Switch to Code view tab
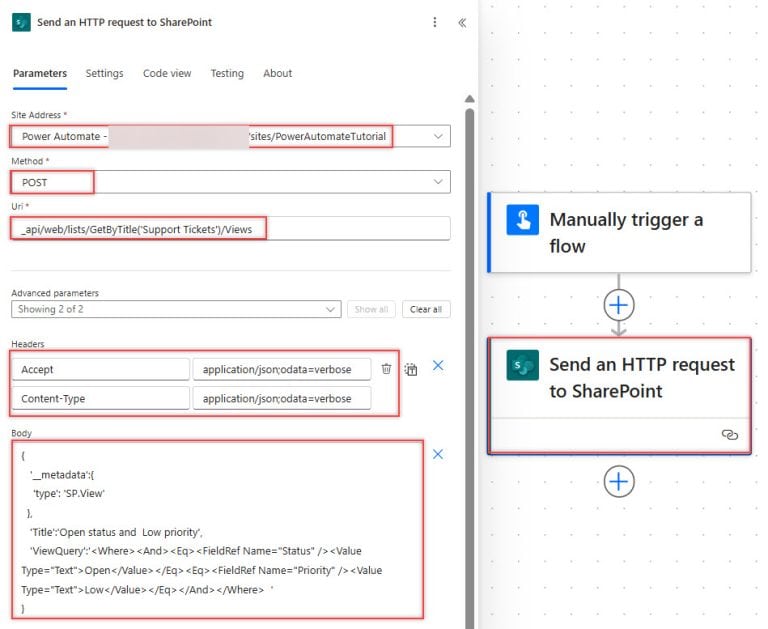This screenshot has height=629, width=768. [167, 73]
